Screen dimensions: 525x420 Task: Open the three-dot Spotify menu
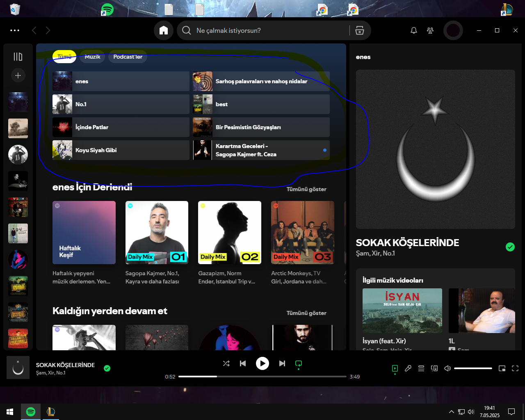click(x=15, y=30)
